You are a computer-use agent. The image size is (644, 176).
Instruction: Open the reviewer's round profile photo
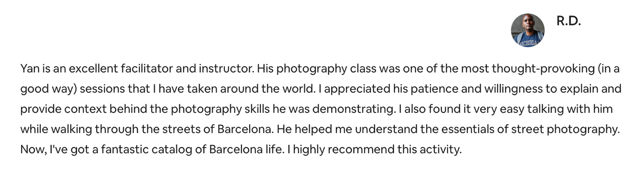pos(528,30)
